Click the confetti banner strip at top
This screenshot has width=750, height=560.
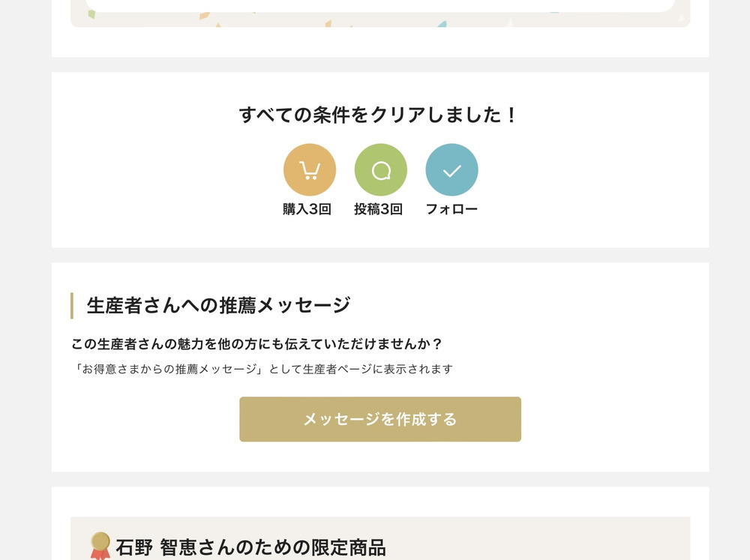coord(379,20)
